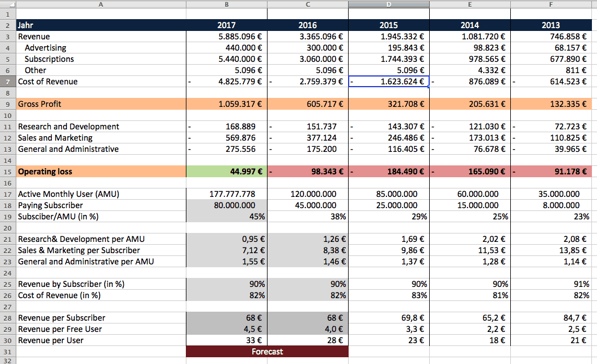The image size is (597, 364).
Task: Click Subscriptions value 1.744.393 €
Action: [x=389, y=59]
